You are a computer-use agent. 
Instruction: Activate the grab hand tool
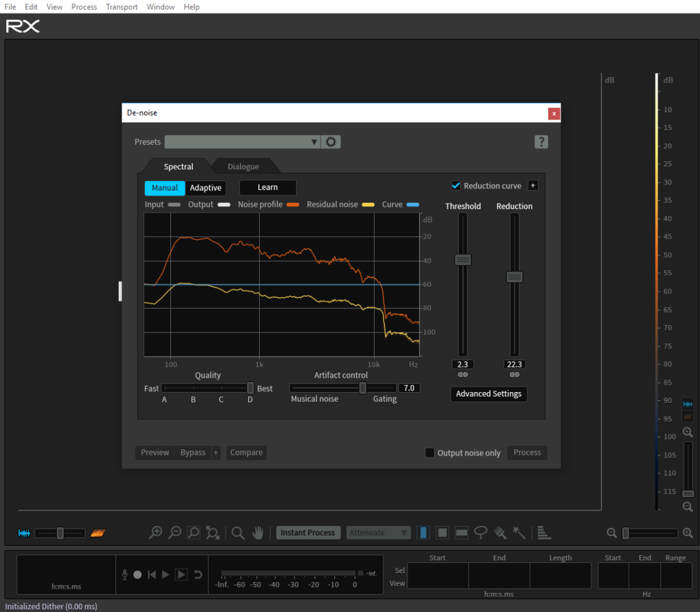click(258, 533)
